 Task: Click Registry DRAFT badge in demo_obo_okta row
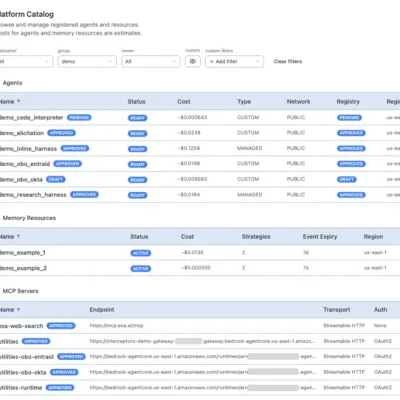347,179
